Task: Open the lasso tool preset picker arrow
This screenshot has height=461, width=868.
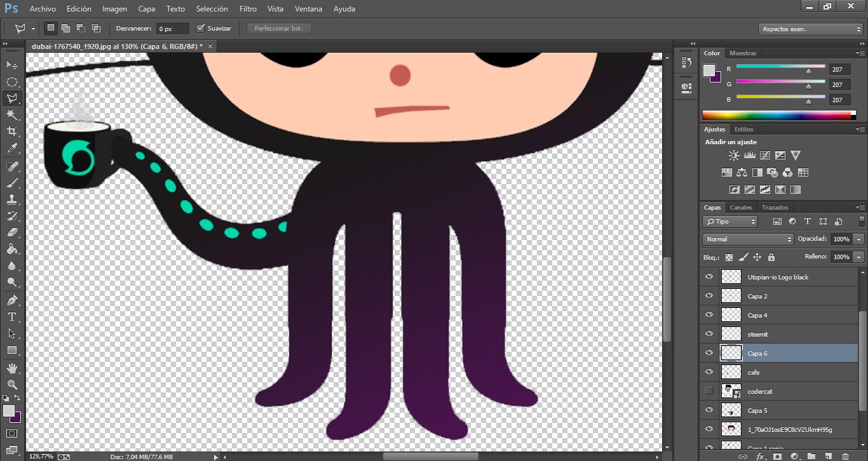Action: click(33, 29)
